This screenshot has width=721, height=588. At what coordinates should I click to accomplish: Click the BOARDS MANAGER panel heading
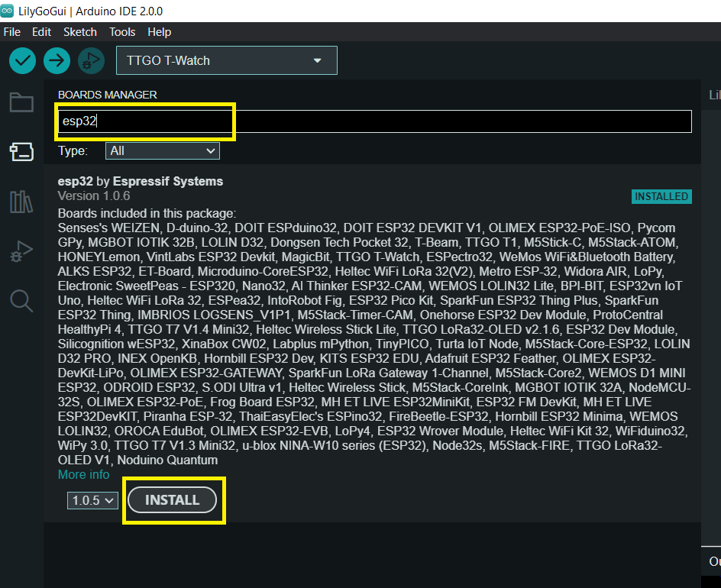(108, 95)
